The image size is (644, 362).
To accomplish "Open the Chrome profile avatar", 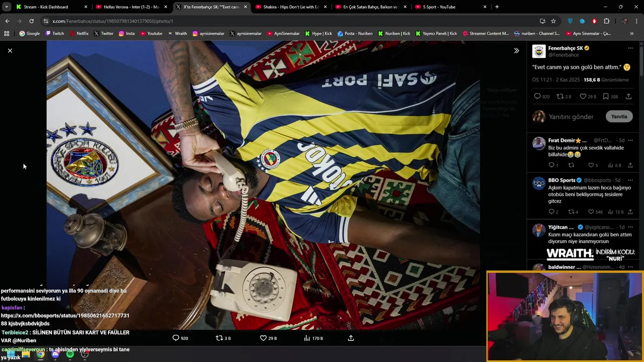I will [624, 21].
